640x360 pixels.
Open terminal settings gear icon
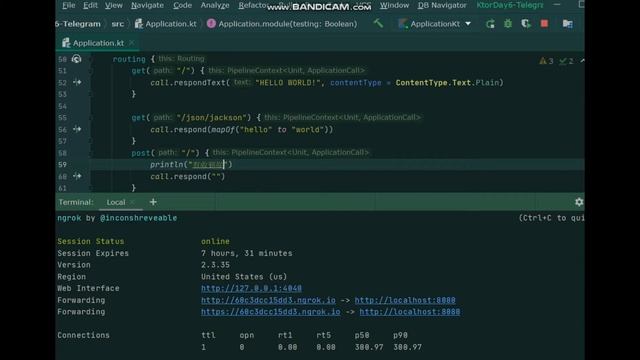(579, 202)
